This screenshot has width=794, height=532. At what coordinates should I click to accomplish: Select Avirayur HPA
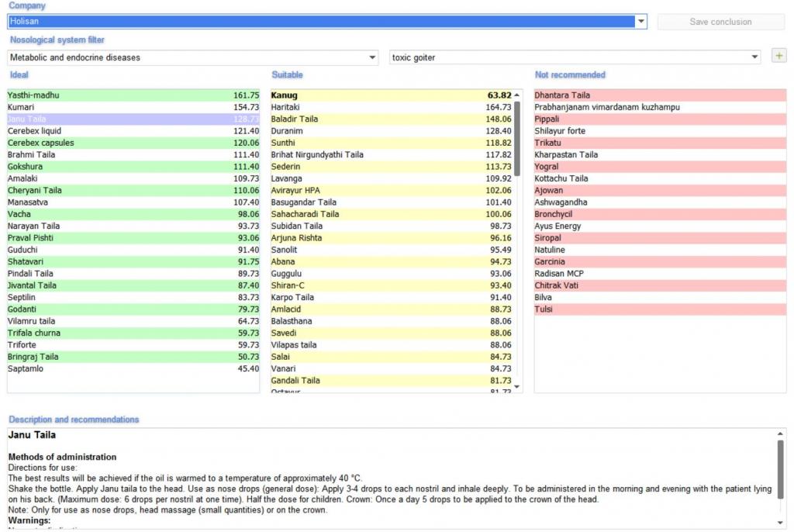point(392,191)
